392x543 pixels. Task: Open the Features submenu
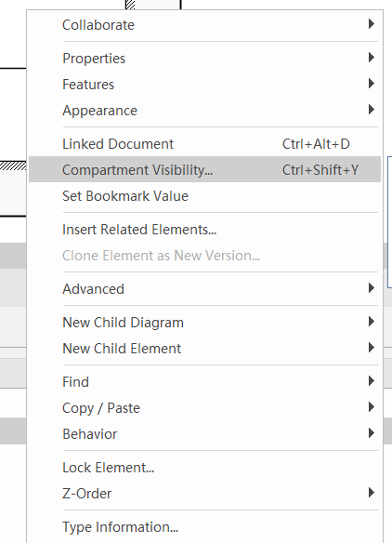(204, 85)
